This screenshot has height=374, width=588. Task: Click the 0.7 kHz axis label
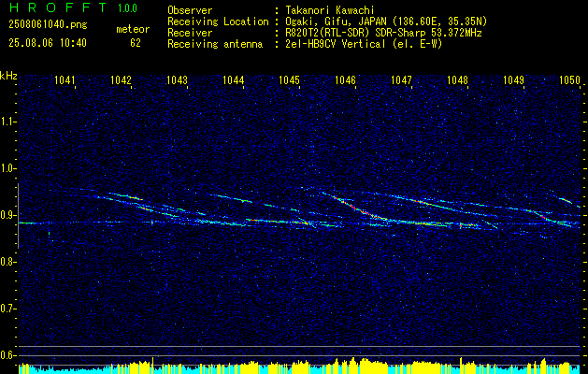point(7,309)
